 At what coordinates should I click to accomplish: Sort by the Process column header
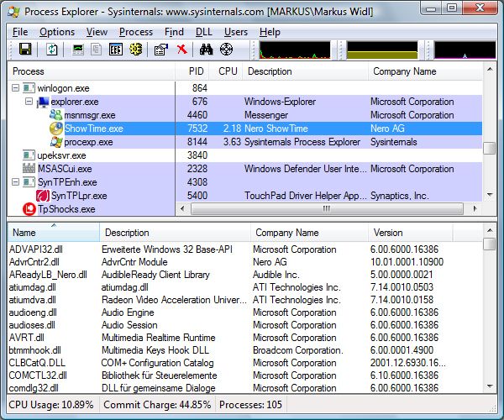pyautogui.click(x=92, y=71)
